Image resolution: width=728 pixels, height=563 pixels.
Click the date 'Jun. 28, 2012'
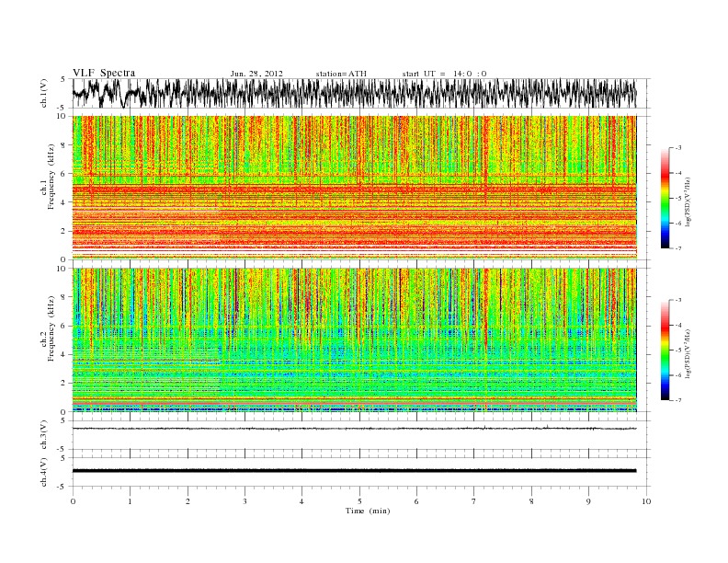tap(256, 74)
